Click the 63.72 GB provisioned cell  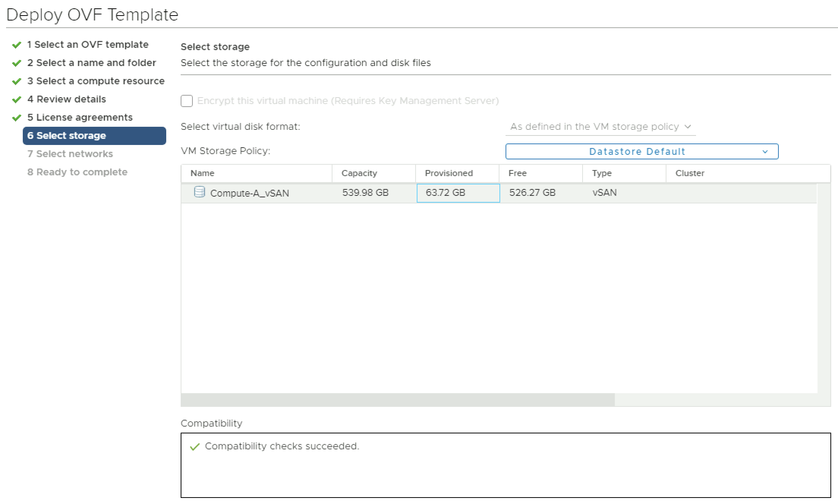pyautogui.click(x=458, y=193)
